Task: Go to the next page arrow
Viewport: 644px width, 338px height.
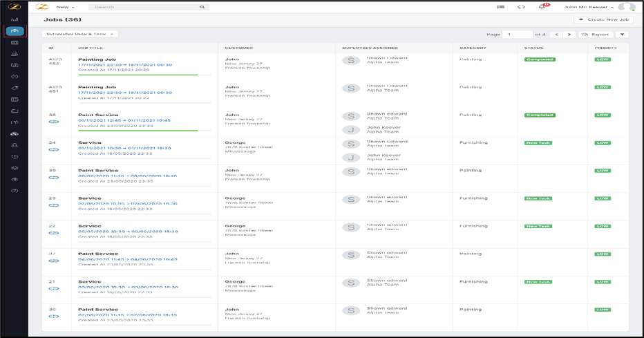Action: 569,34
